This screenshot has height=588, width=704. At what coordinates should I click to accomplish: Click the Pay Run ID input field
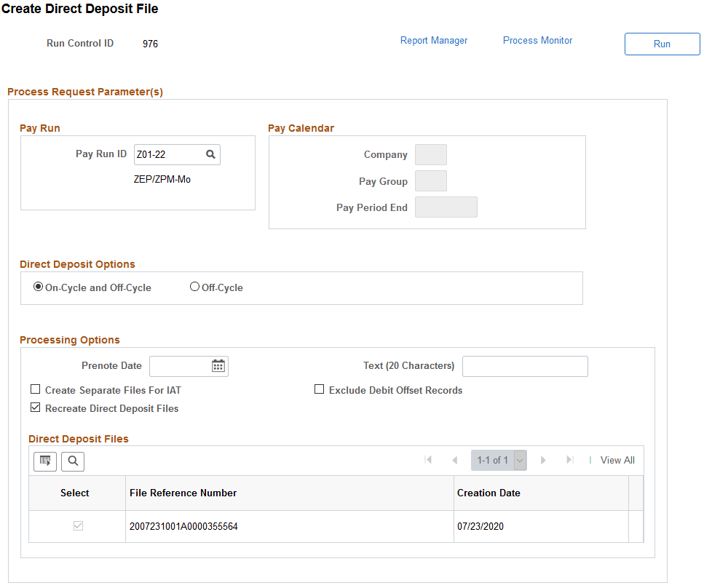tap(172, 154)
